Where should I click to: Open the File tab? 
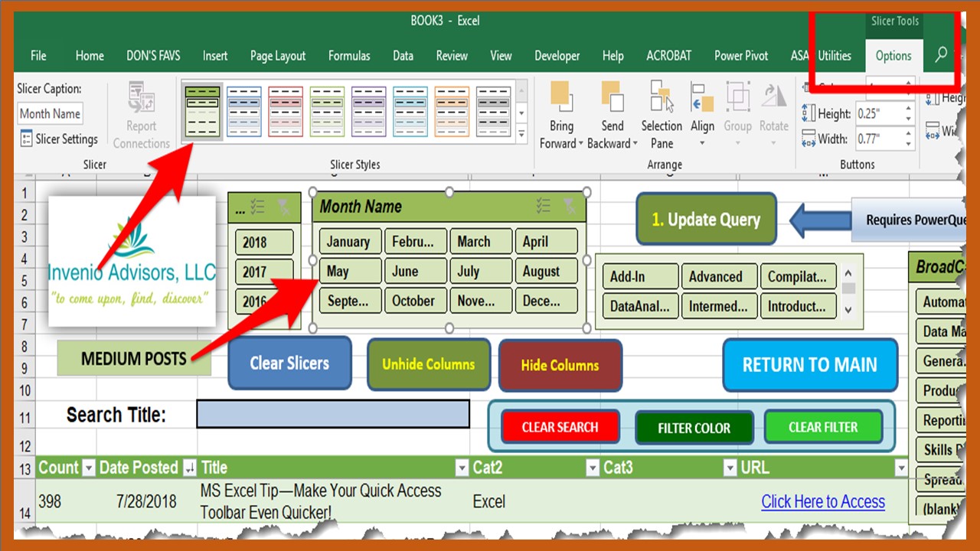pos(38,56)
